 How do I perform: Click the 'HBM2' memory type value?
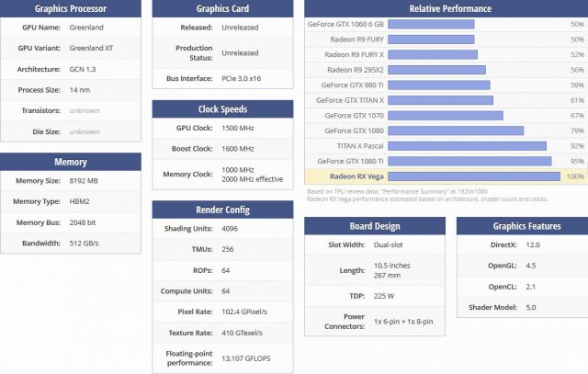[x=80, y=201]
